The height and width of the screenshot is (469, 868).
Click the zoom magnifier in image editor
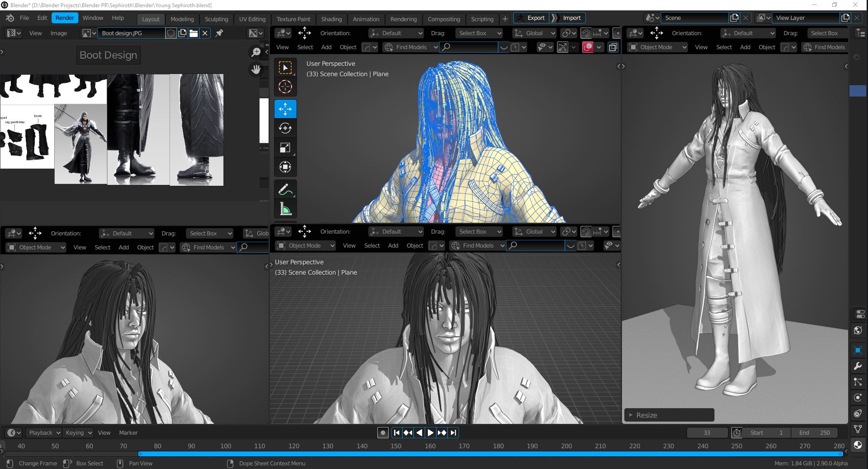[256, 52]
